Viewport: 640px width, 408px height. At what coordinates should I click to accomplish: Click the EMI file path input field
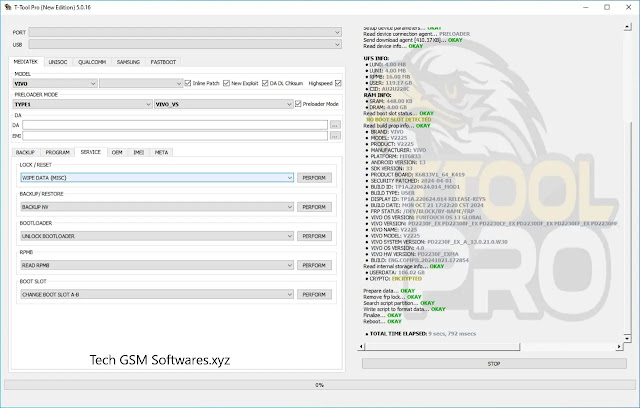[175, 136]
